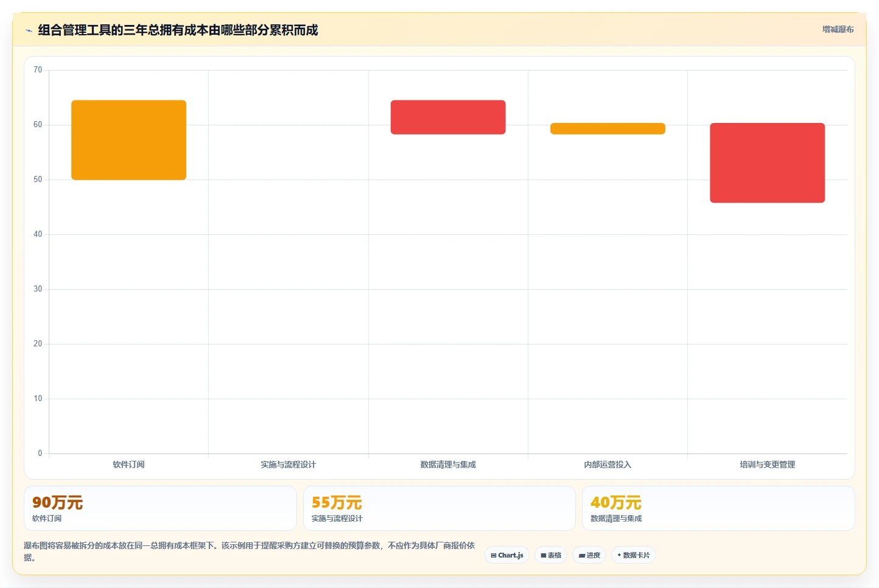Open the 40万元 data card

[x=718, y=508]
